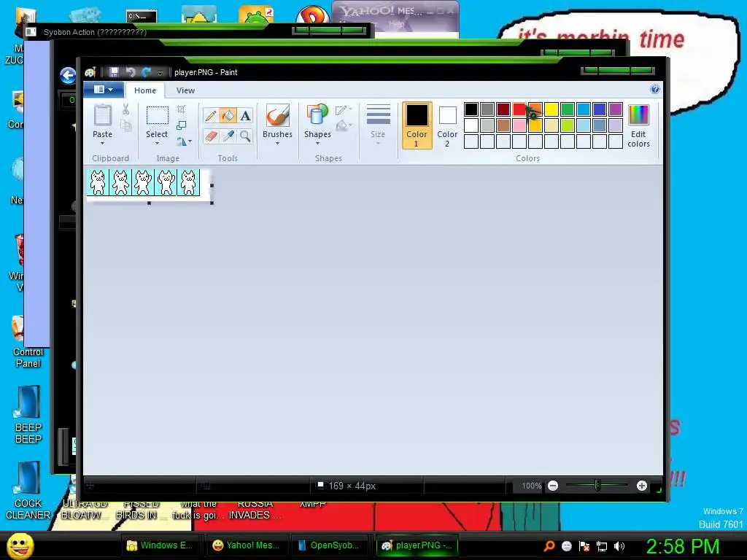This screenshot has height=560, width=747.
Task: Select the Magnifier tool
Action: point(245,136)
